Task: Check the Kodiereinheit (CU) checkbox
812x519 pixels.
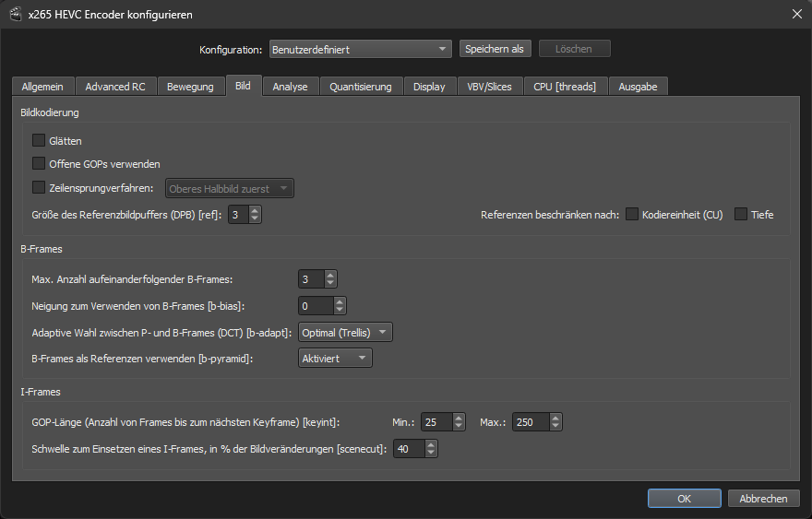Action: [x=632, y=214]
